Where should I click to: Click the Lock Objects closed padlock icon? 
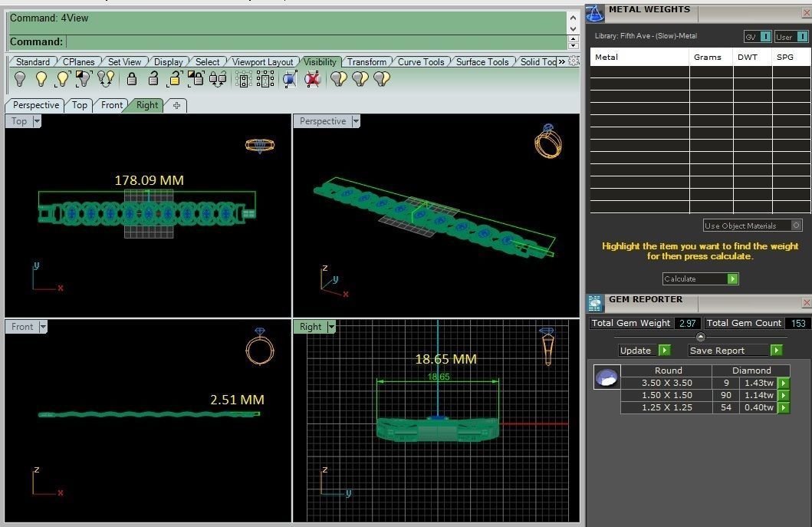click(x=132, y=79)
